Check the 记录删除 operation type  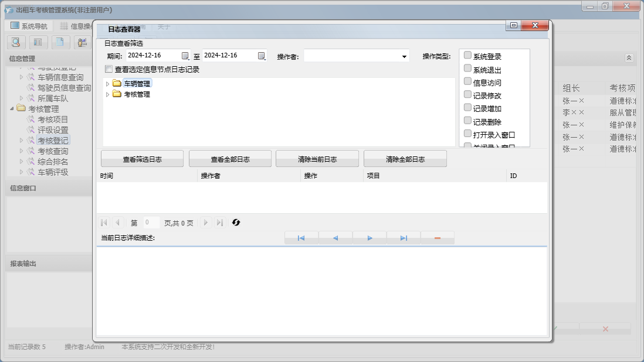467,121
